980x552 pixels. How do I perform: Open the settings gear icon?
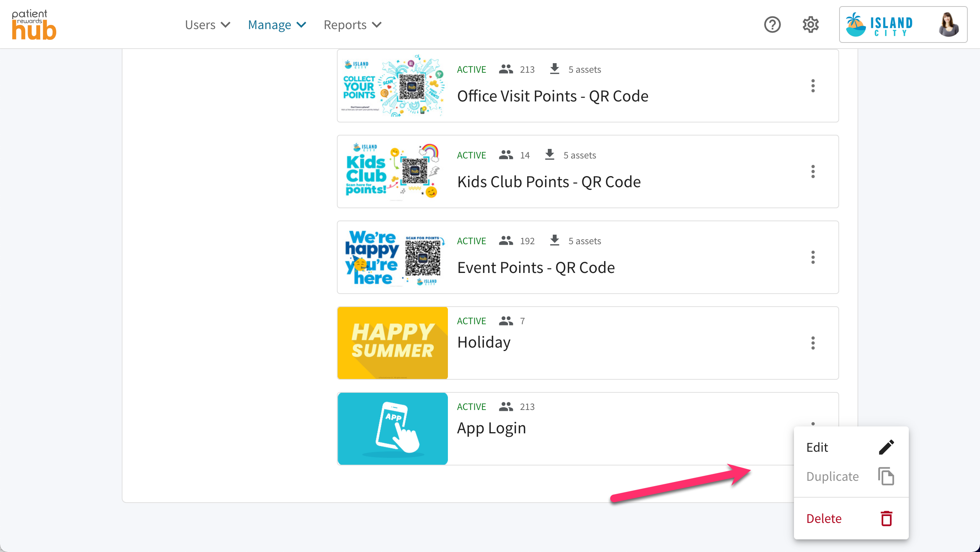click(810, 25)
